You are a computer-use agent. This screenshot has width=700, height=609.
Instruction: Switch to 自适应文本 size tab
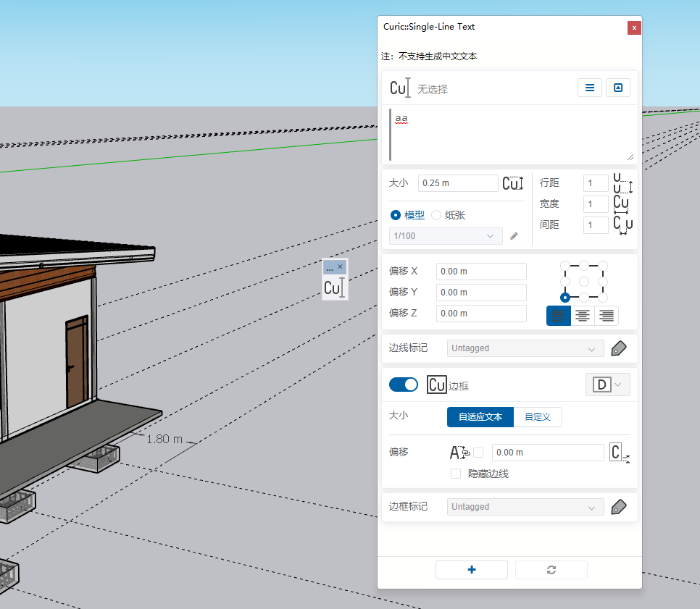(480, 417)
